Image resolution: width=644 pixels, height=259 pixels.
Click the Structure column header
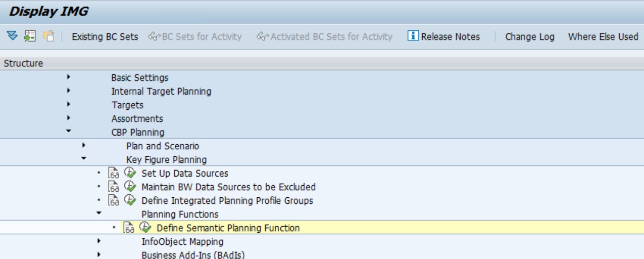coord(23,64)
